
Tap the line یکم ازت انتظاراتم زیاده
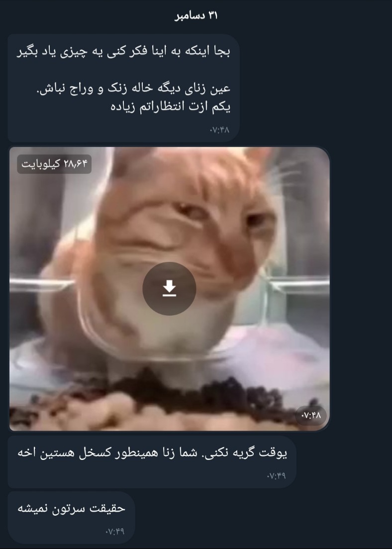[x=171, y=107]
